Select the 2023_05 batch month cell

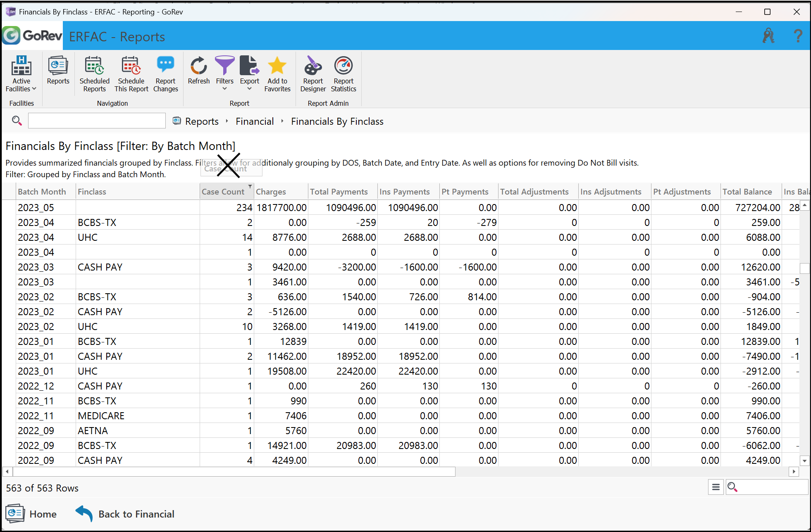coord(46,207)
